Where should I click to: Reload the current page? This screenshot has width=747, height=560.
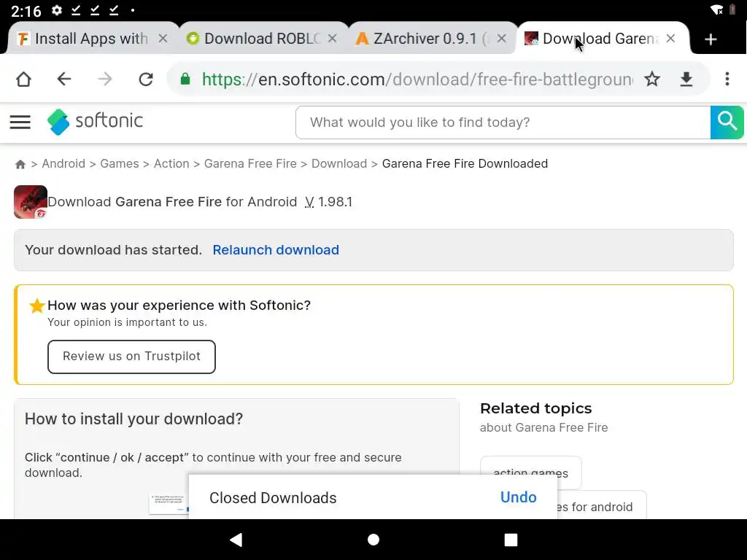click(146, 79)
